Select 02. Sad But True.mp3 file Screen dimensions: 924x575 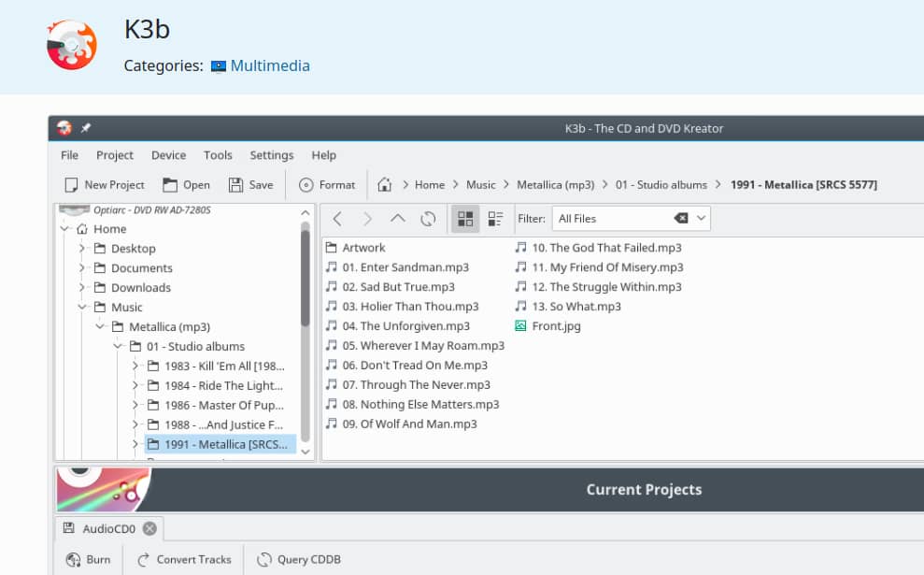click(x=391, y=287)
